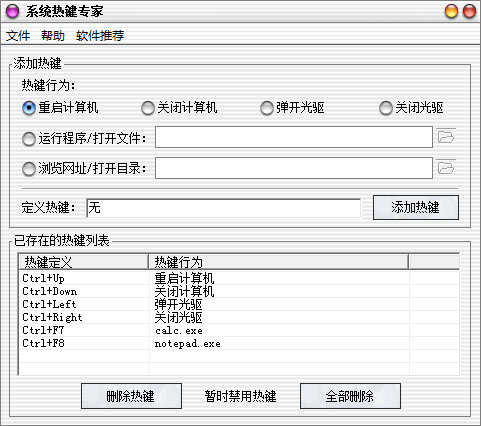Image resolution: width=481 pixels, height=426 pixels.
Task: Select the Ctrl+F7 calc.exe list row
Action: 239,330
